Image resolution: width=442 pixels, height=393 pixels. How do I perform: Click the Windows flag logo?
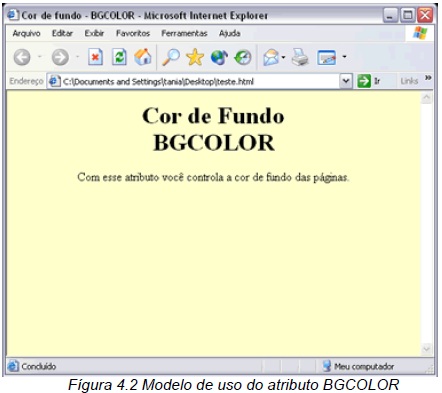pos(420,33)
